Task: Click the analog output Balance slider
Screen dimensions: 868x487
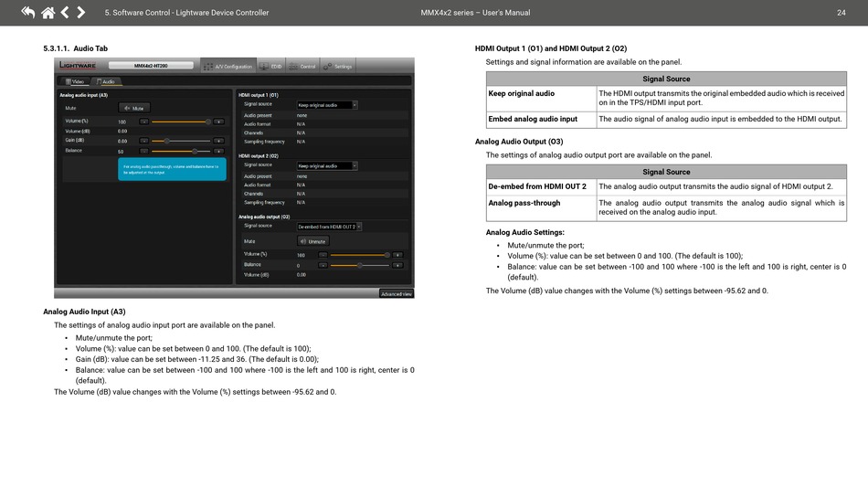Action: (360, 265)
